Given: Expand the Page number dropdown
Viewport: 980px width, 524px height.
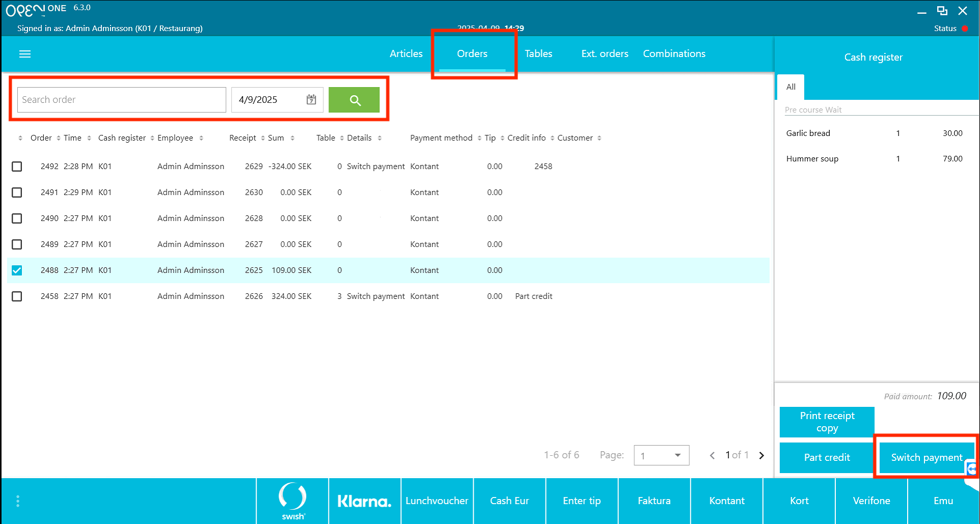Looking at the screenshot, I should (677, 455).
